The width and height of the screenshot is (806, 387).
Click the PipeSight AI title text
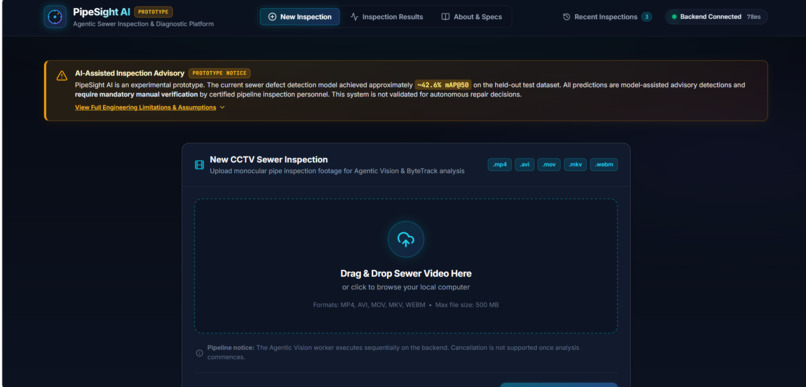click(x=101, y=12)
